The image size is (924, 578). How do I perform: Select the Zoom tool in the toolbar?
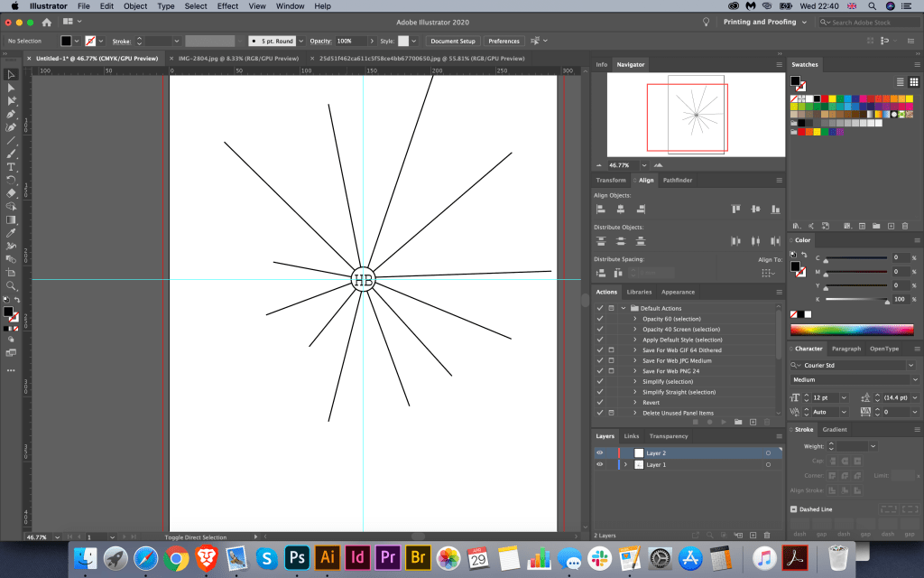[11, 285]
